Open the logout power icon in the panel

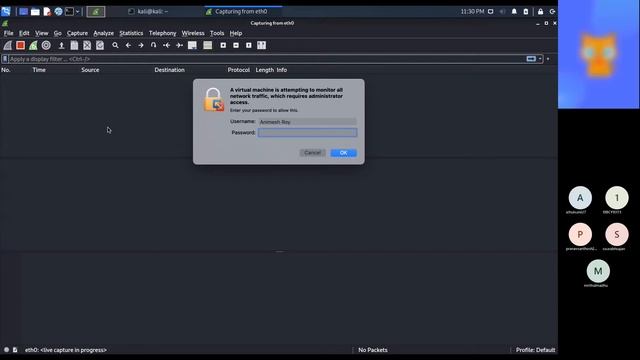(x=552, y=11)
